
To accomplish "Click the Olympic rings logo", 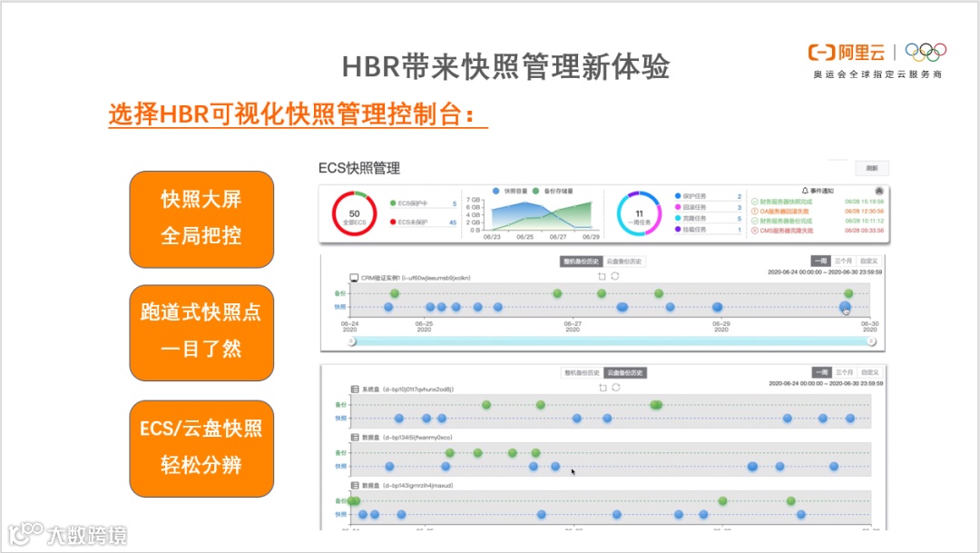I will point(926,52).
